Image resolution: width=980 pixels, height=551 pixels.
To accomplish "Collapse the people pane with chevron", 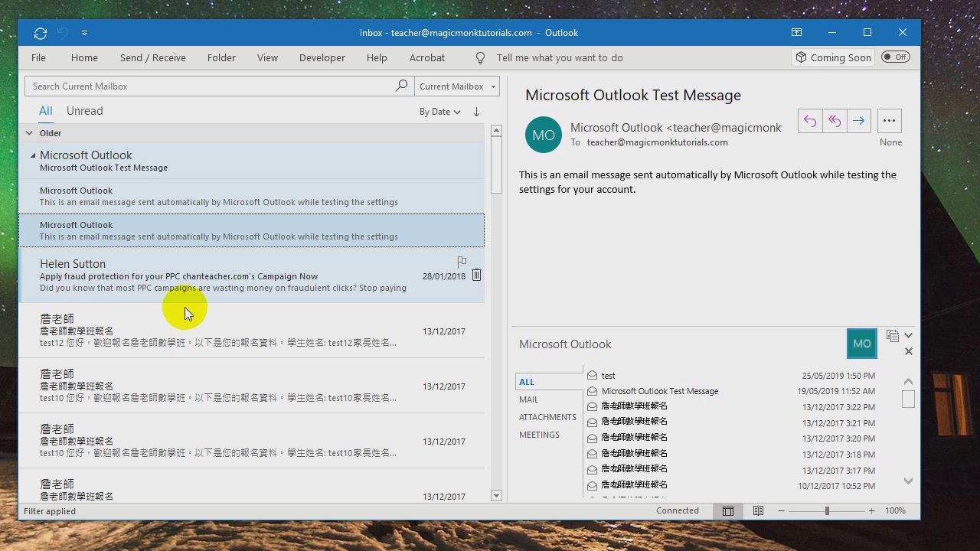I will [908, 335].
